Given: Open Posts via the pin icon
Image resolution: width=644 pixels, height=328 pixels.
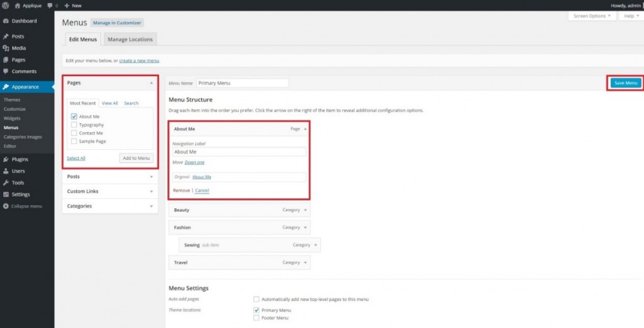Looking at the screenshot, I should (6, 37).
